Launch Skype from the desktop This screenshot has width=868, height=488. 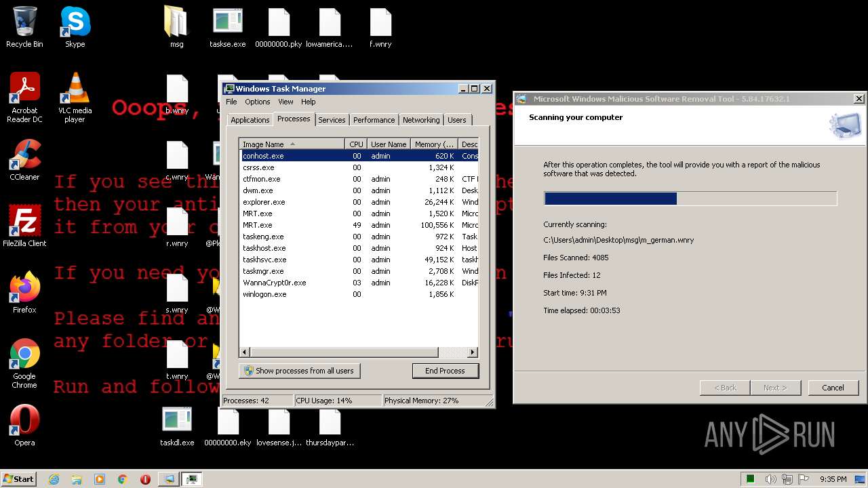click(75, 27)
